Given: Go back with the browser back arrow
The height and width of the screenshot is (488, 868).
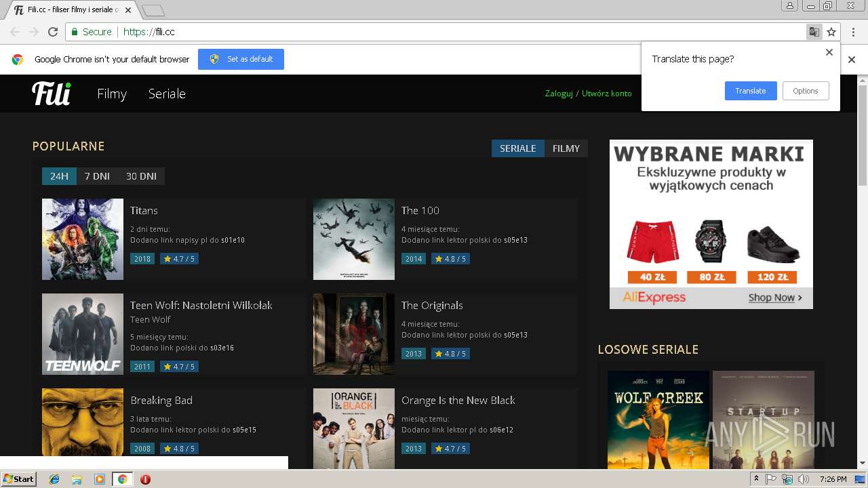Looking at the screenshot, I should point(15,32).
